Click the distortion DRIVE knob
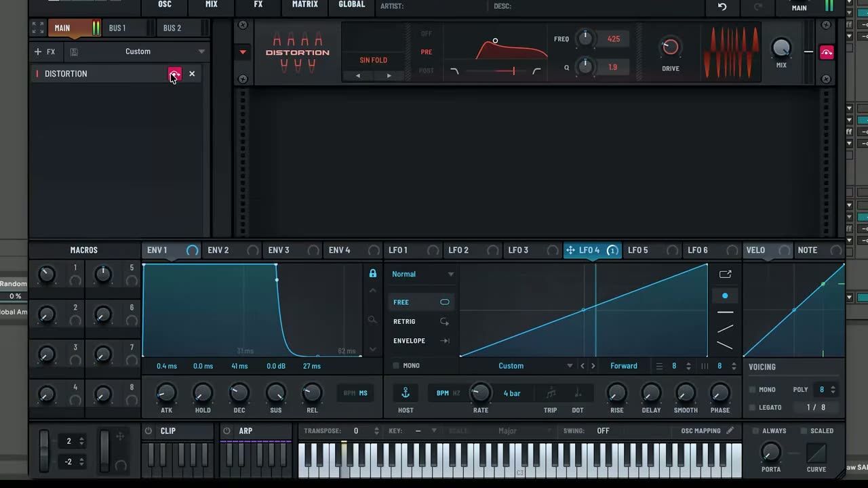This screenshot has width=868, height=488. point(670,47)
